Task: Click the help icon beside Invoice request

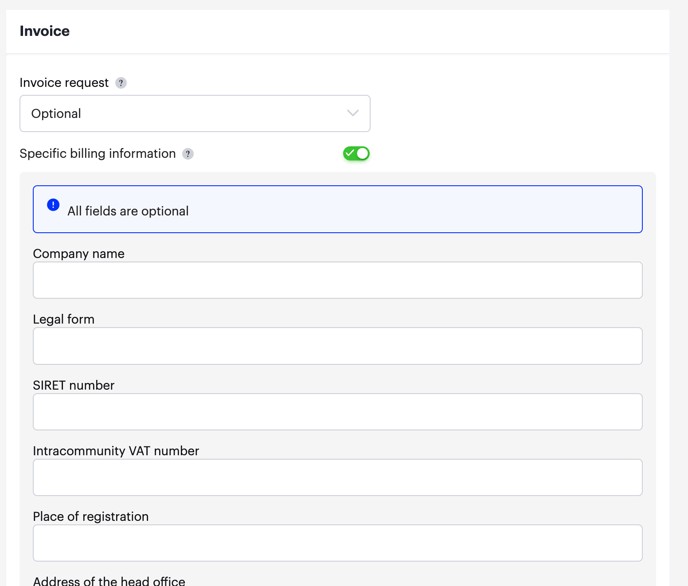Action: click(121, 83)
